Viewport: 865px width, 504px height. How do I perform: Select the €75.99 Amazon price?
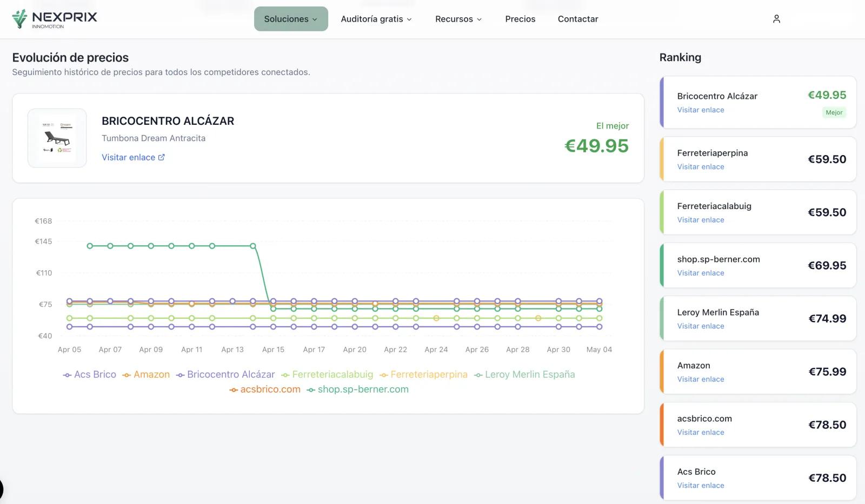pos(827,372)
